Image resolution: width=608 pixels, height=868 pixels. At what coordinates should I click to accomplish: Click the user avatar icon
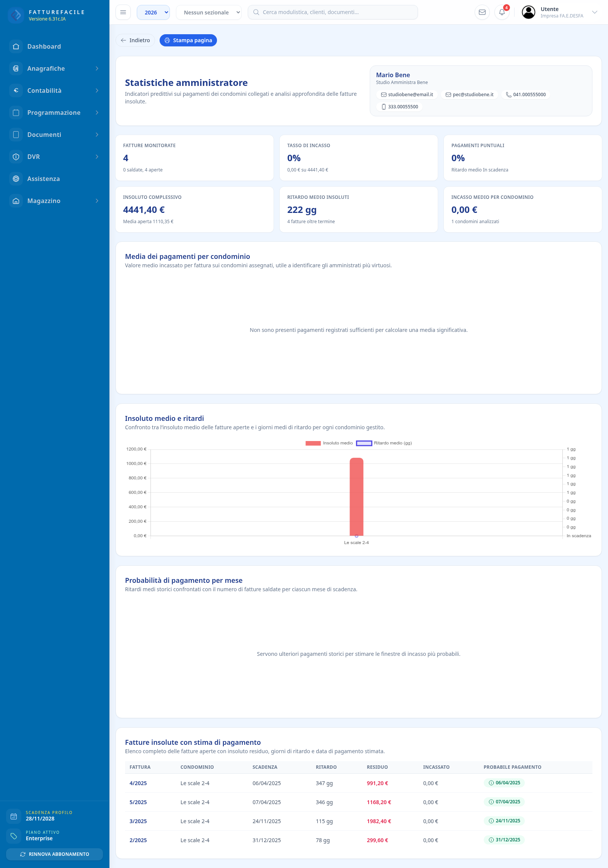[529, 12]
